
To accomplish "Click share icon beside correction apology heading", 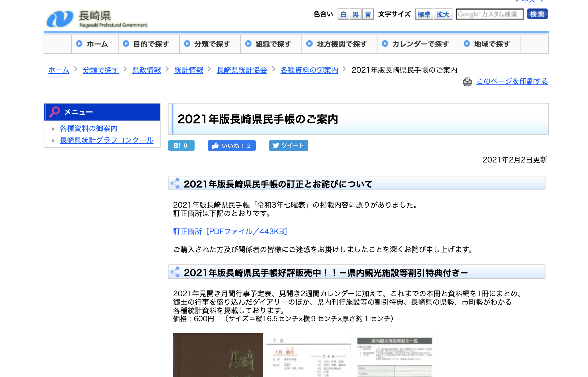I will [175, 183].
